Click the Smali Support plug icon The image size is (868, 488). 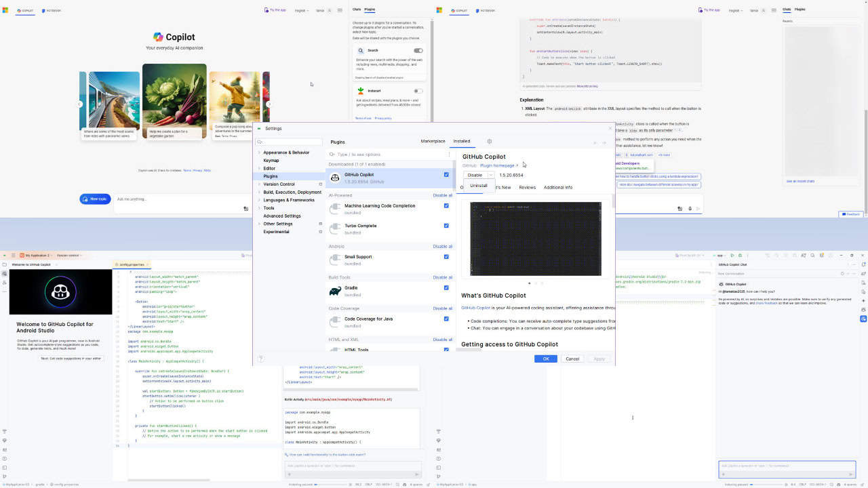point(335,260)
